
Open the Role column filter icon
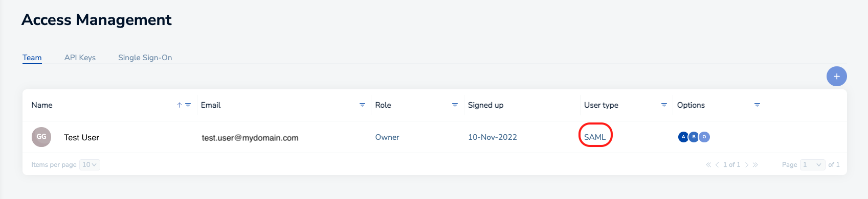455,105
